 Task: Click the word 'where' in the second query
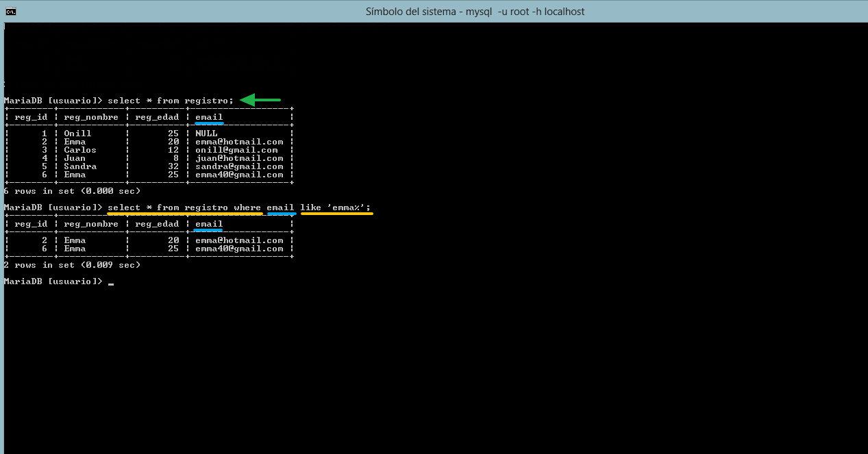click(x=247, y=207)
